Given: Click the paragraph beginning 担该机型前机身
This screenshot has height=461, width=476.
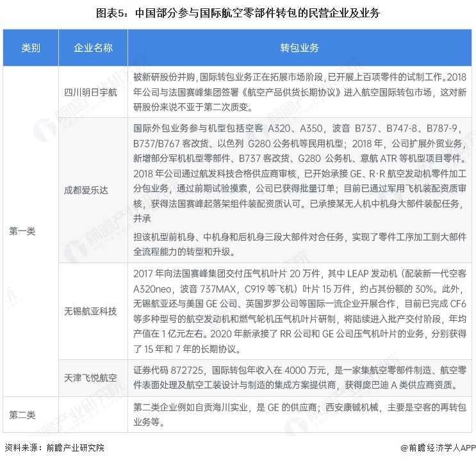Looking at the screenshot, I should (x=300, y=245).
